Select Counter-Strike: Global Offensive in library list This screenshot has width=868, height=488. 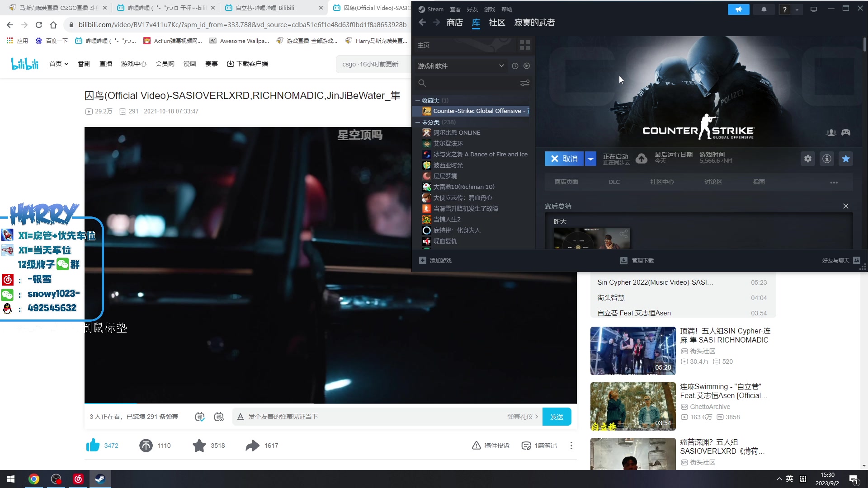pyautogui.click(x=472, y=111)
